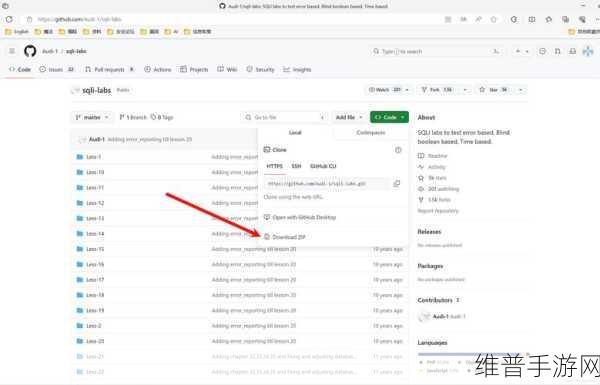Click the GitHub notifications inbox icon

pos(572,51)
